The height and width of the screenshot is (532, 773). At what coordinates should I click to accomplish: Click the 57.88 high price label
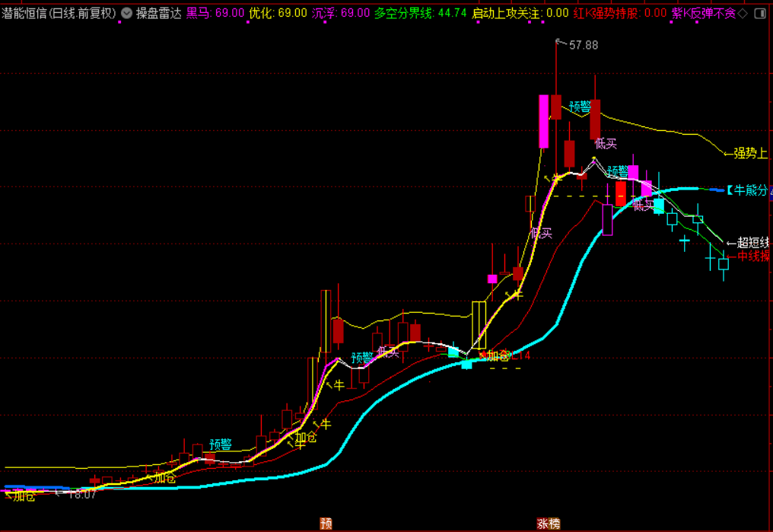coord(583,46)
